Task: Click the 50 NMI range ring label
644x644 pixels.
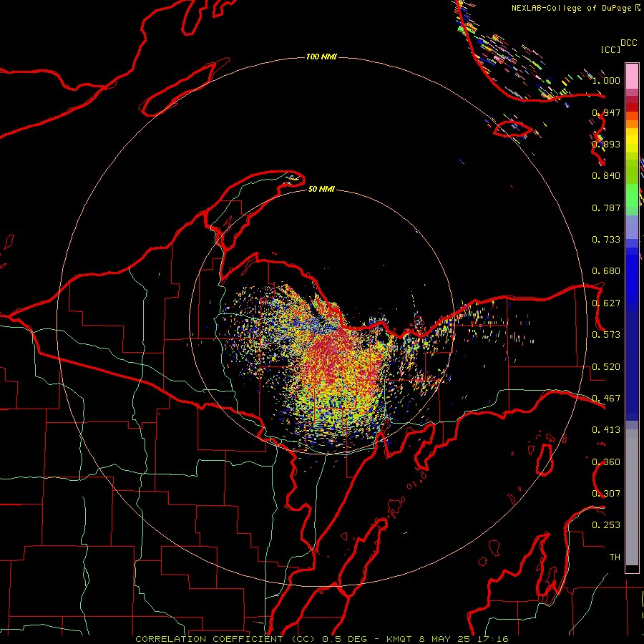Action: 321,189
